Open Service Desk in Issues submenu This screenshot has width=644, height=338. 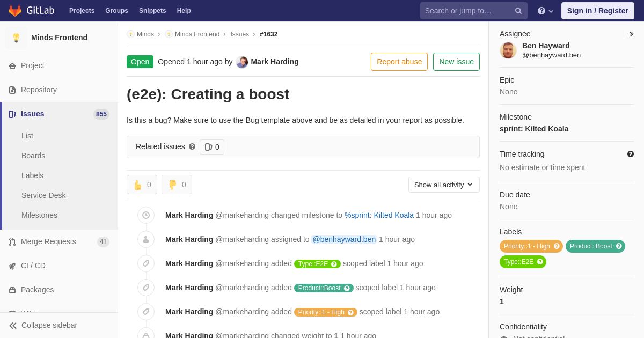click(43, 195)
